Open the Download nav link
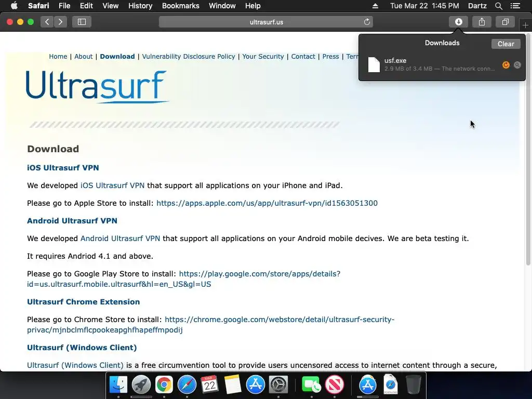The height and width of the screenshot is (399, 532). coord(117,56)
